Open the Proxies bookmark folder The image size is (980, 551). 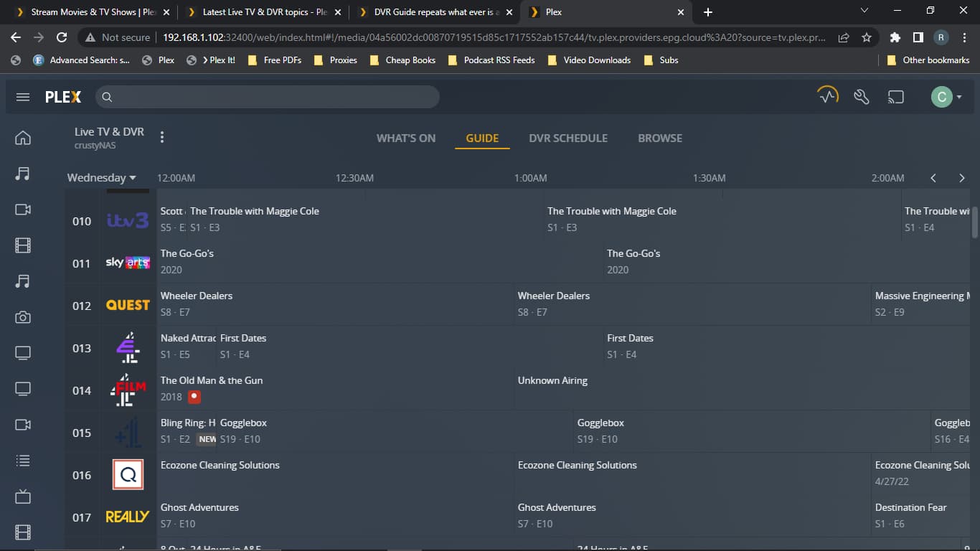tap(335, 60)
